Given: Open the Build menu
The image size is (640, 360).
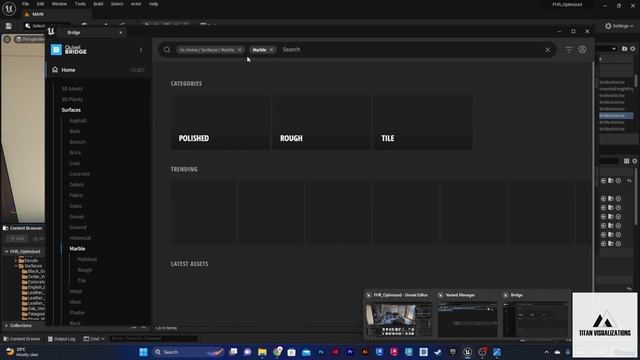Looking at the screenshot, I should (x=98, y=4).
